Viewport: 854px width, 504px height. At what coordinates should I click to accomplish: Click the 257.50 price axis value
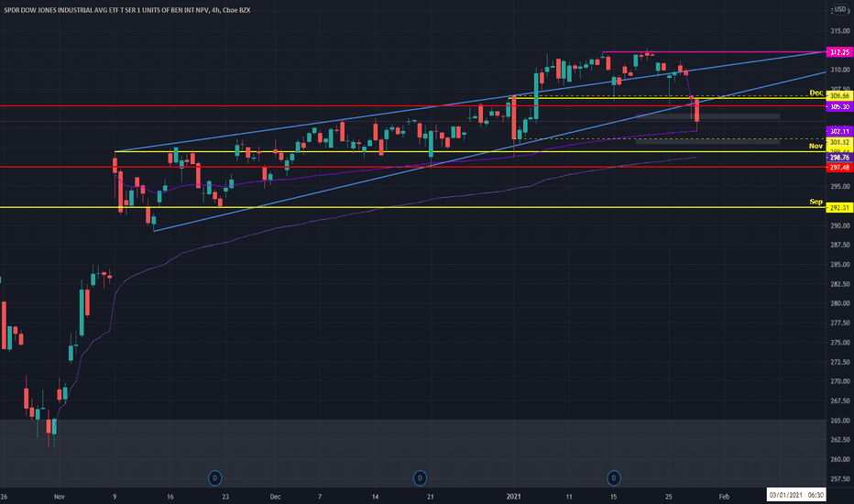click(x=840, y=479)
